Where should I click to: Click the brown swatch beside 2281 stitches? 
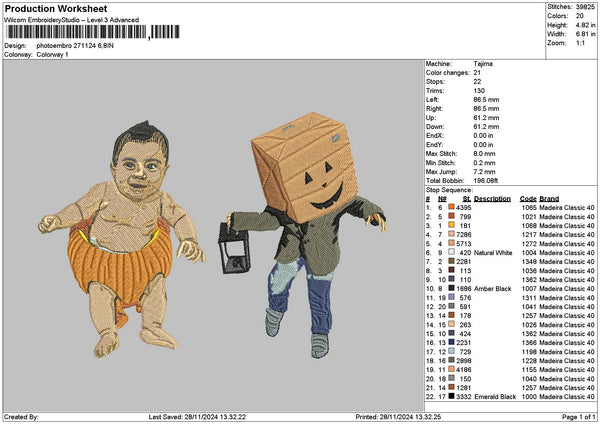tap(452, 261)
